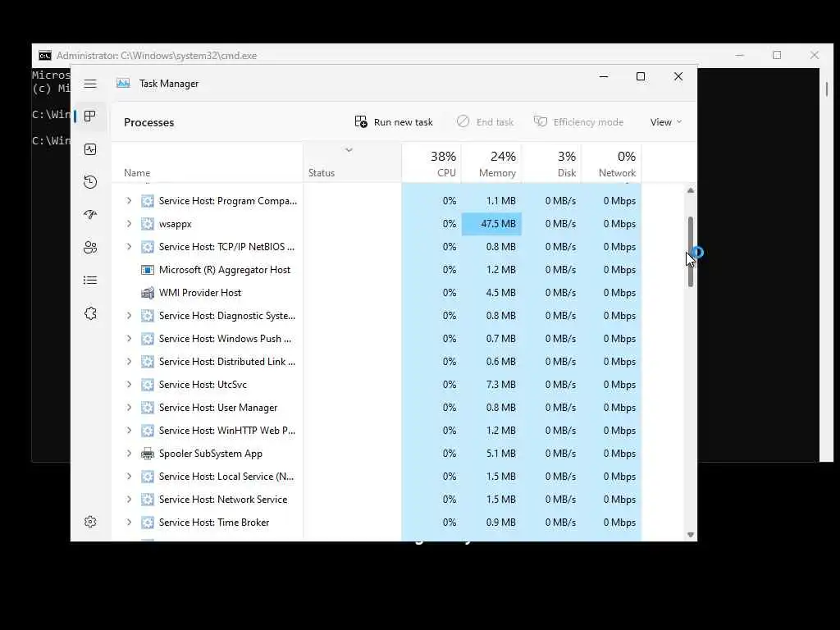Sort processes by CPU column header
This screenshot has width=840, height=630.
431,163
